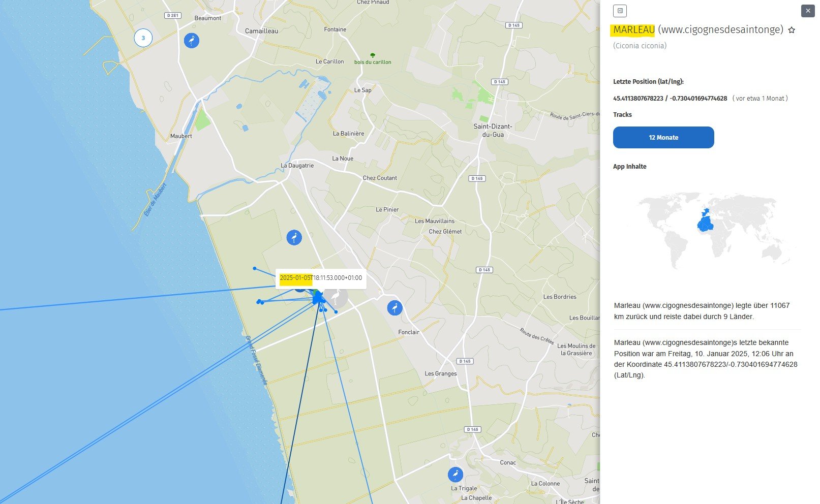Click the stork marker near Beaumont

(191, 41)
